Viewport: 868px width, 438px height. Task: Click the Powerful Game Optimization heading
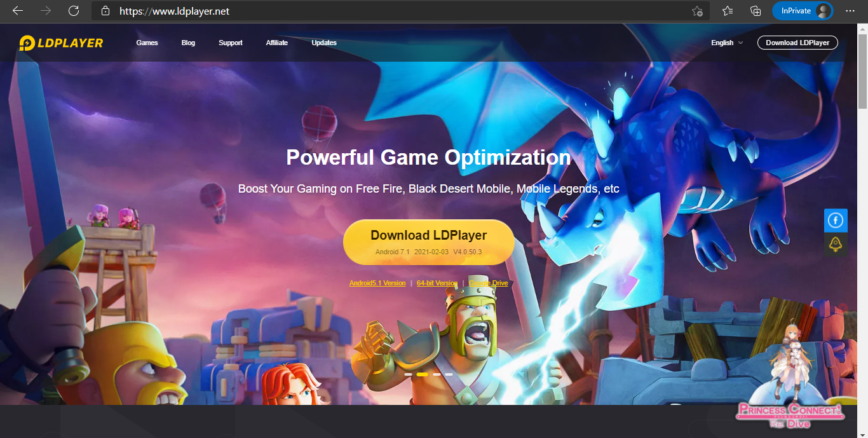428,157
